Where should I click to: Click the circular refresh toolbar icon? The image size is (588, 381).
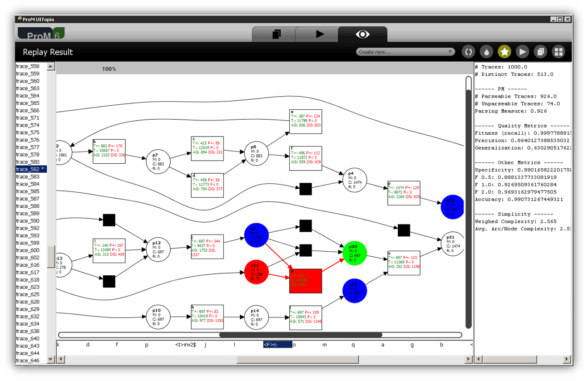tap(468, 52)
